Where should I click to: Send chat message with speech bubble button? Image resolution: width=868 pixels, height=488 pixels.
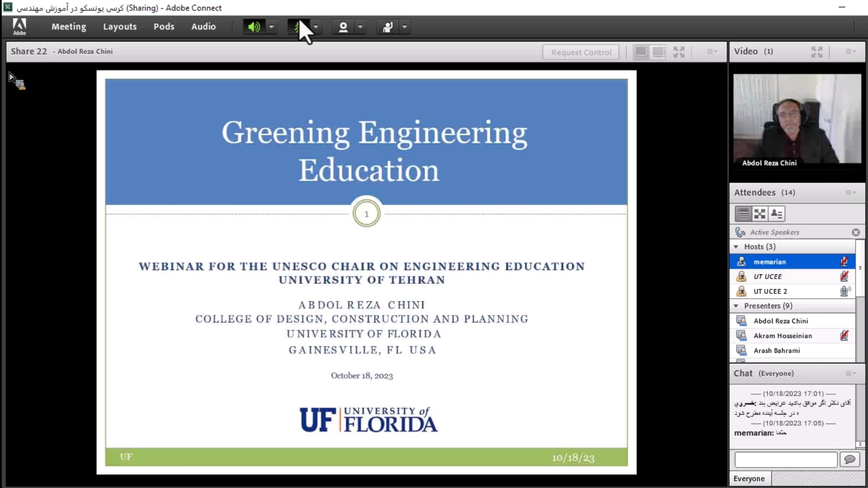(849, 459)
